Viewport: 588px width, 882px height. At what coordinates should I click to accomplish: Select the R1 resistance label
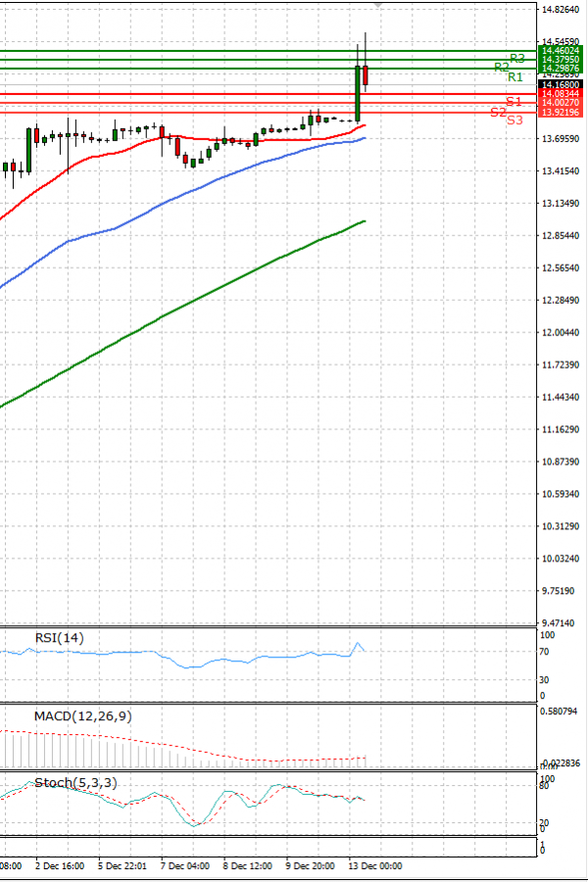(515, 77)
